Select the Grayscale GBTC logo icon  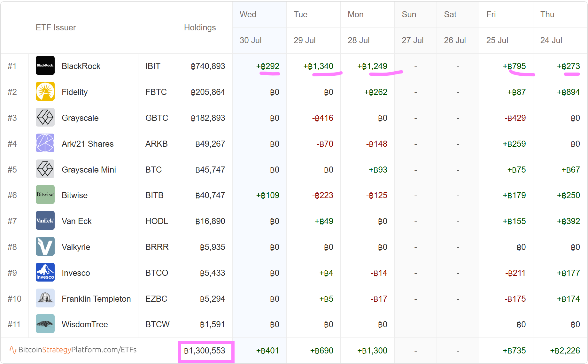pyautogui.click(x=45, y=117)
